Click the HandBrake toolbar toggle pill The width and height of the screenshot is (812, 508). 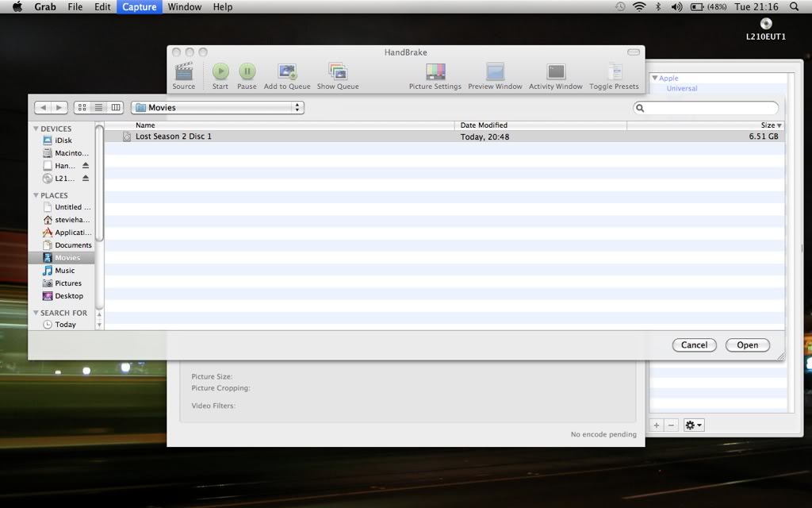click(634, 52)
